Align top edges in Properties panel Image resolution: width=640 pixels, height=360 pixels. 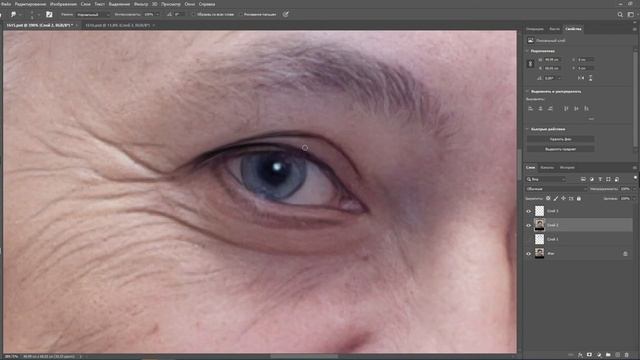tap(566, 109)
